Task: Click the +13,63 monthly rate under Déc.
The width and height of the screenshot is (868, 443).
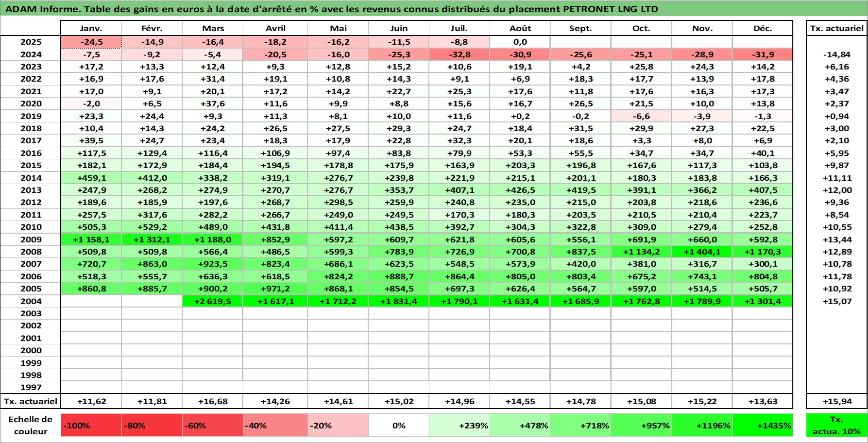Action: click(763, 401)
